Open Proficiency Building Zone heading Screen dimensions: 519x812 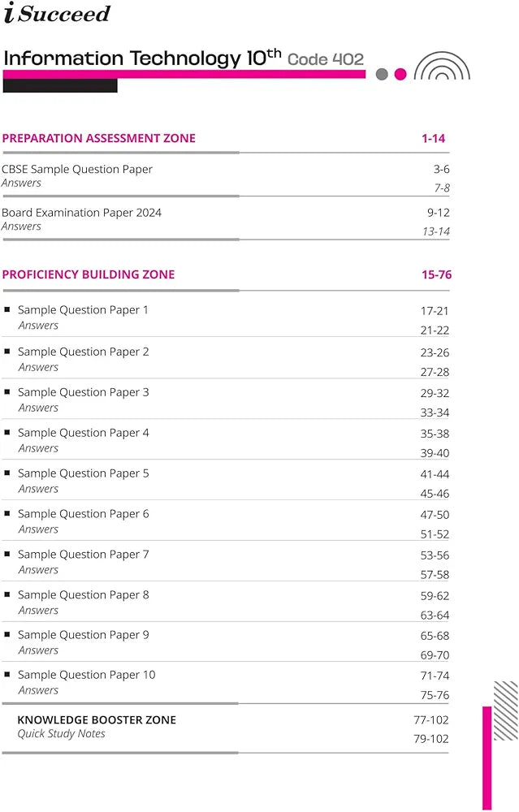(x=88, y=274)
